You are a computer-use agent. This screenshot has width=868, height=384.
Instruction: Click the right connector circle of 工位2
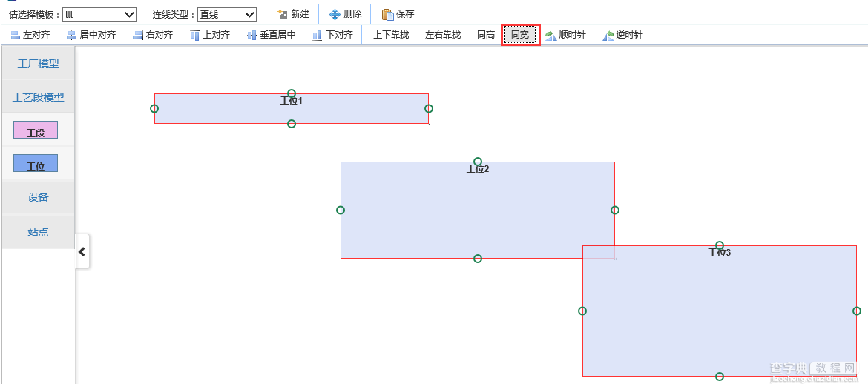[615, 211]
